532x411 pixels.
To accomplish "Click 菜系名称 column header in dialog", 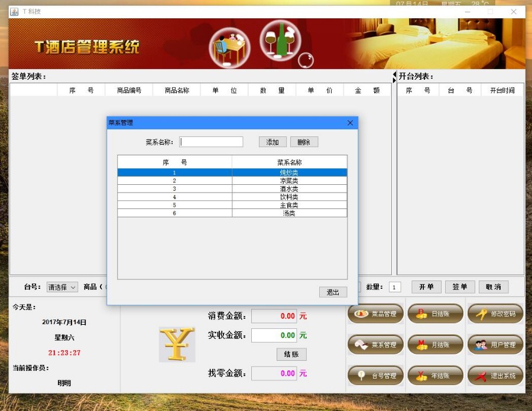I will pos(290,162).
